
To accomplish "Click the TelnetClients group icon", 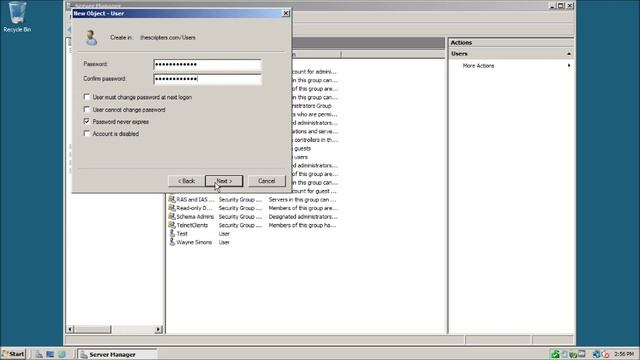I will tap(171, 225).
